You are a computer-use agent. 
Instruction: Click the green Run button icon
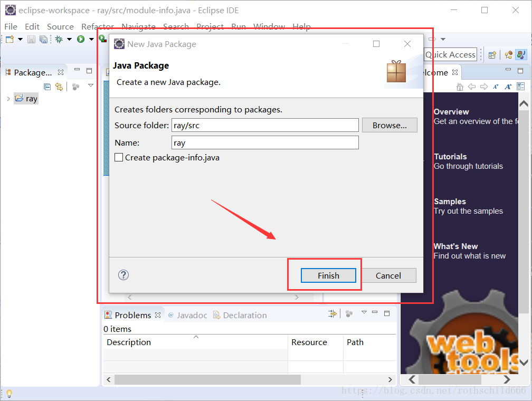81,40
